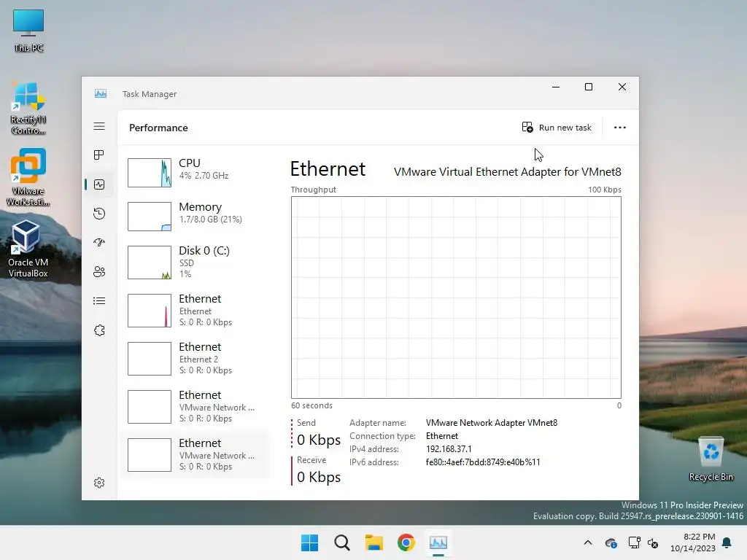The width and height of the screenshot is (747, 560).
Task: Click the Task Manager title bar icon
Action: pos(101,93)
